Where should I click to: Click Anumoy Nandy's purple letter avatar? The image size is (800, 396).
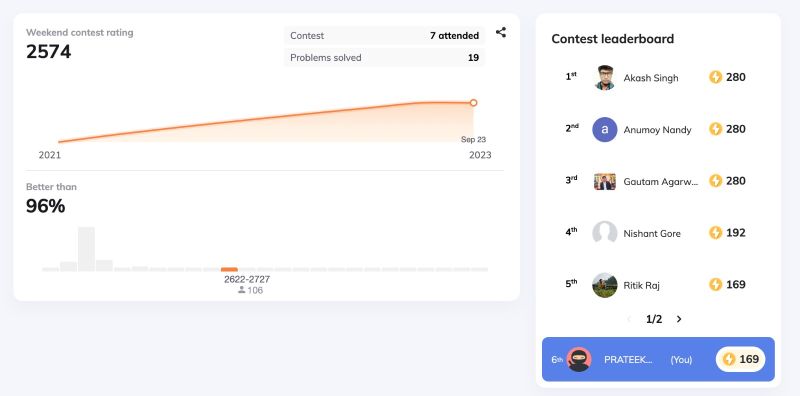tap(605, 129)
